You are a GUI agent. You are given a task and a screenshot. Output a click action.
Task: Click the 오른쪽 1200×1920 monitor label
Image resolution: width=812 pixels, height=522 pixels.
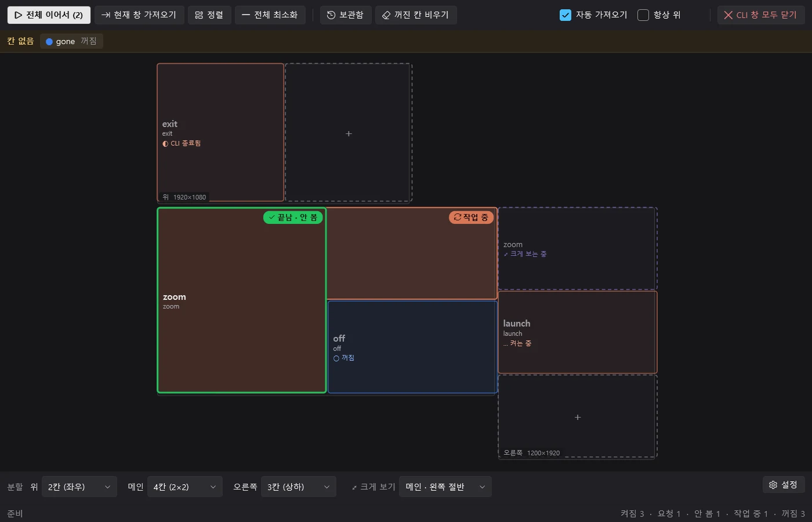pos(532,453)
